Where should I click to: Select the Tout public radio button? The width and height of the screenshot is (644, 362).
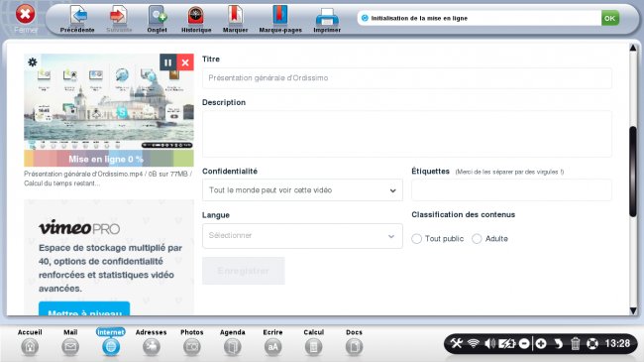point(416,239)
